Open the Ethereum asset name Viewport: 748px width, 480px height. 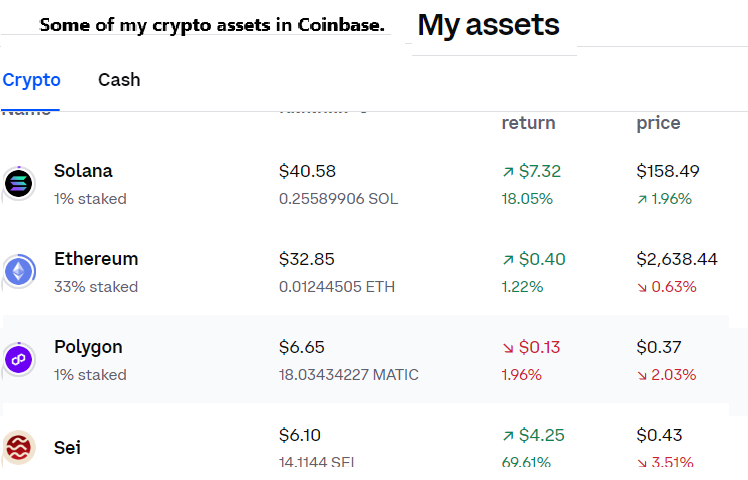96,259
